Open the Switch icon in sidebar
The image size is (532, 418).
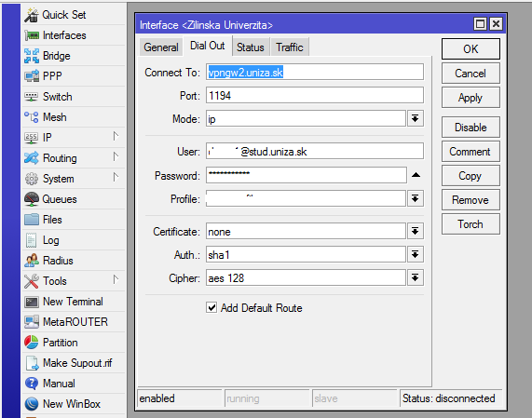pos(32,97)
